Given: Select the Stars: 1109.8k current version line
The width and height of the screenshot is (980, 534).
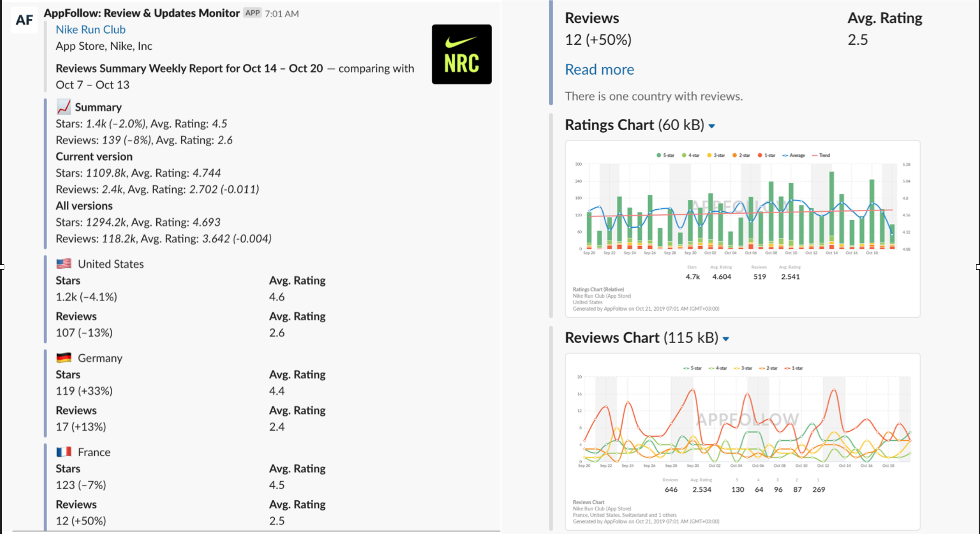Looking at the screenshot, I should [x=138, y=173].
